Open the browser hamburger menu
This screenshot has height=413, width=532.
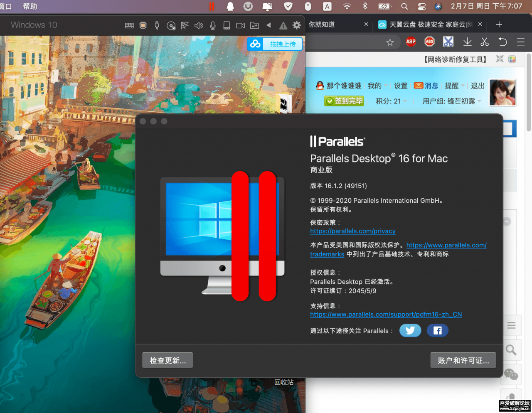[x=521, y=42]
